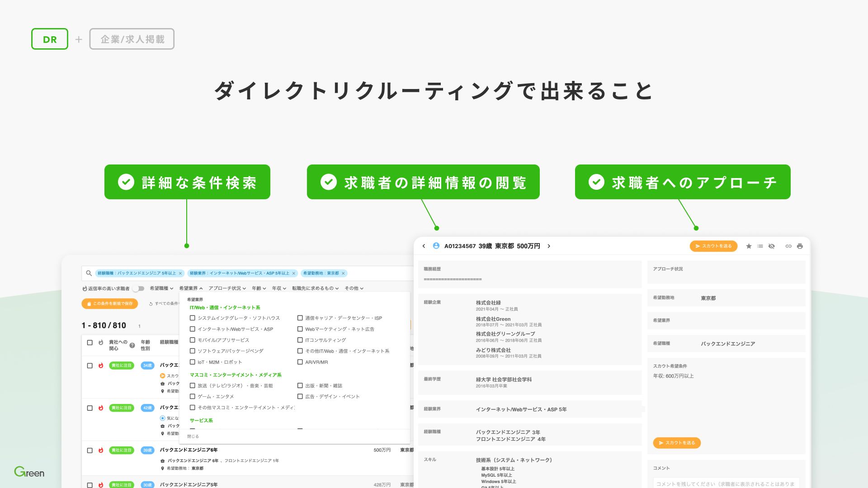Click the briefcase icon on 39歳 row
Viewport: 868px width, 488px height.
click(162, 461)
